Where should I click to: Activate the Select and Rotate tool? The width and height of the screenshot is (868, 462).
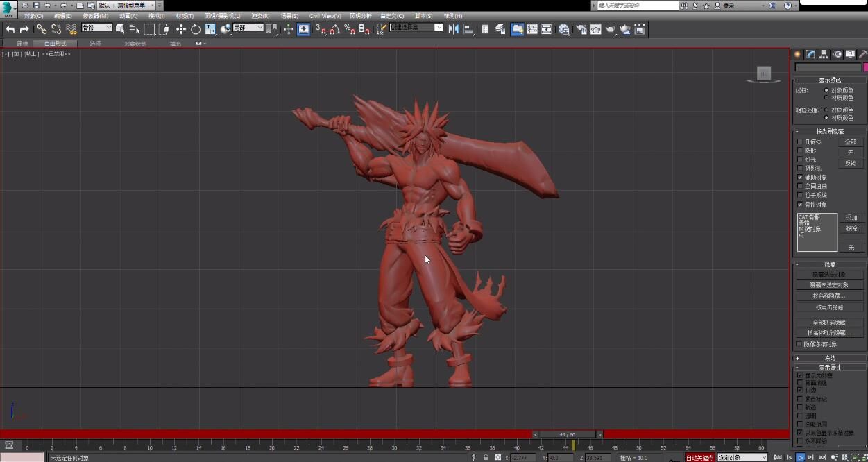(x=196, y=29)
